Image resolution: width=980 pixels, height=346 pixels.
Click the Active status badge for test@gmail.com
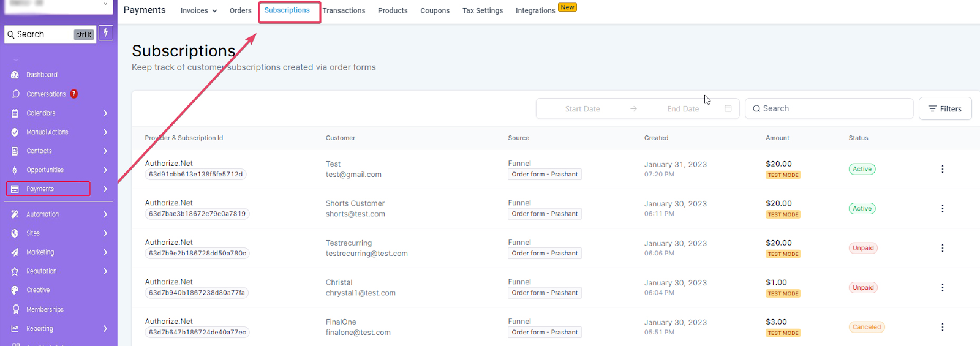point(862,169)
